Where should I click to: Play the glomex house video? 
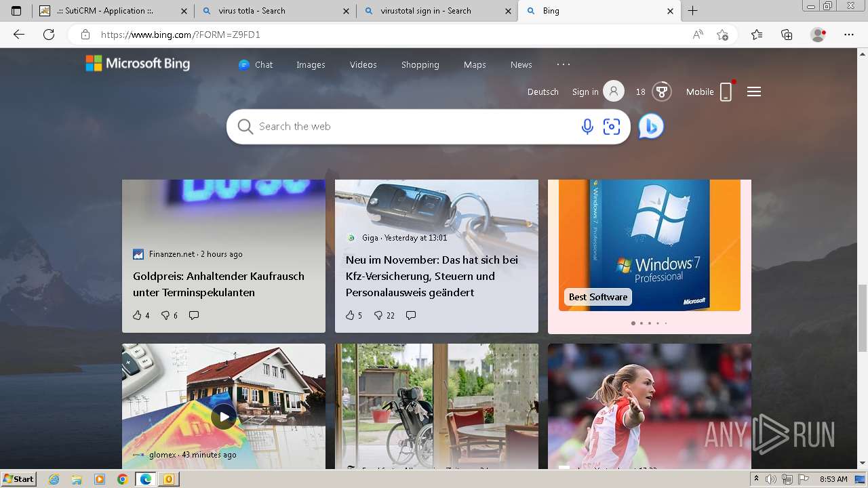click(x=224, y=416)
